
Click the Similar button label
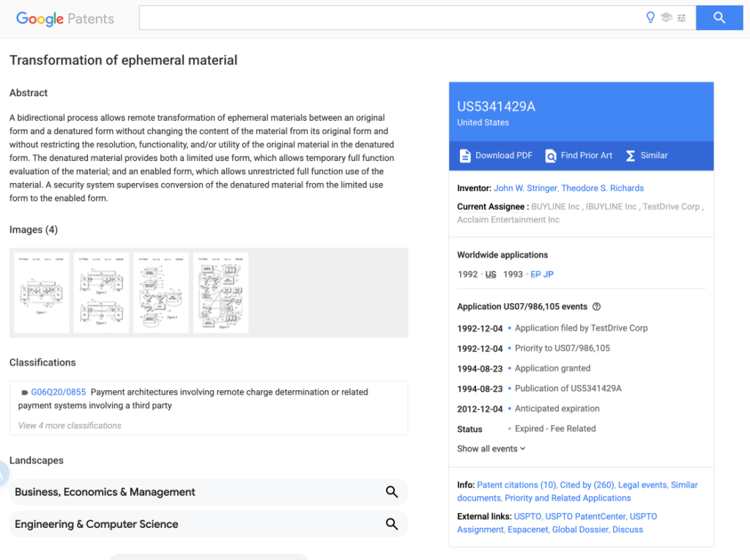654,155
